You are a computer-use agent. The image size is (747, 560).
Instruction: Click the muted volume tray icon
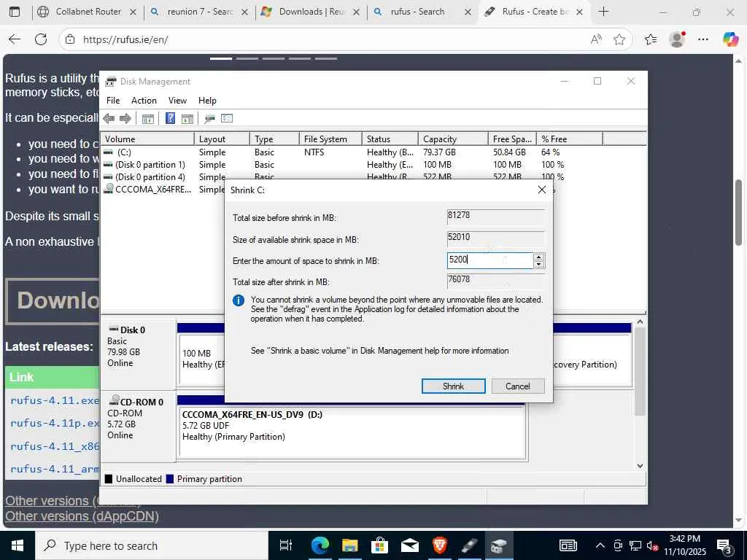click(653, 545)
